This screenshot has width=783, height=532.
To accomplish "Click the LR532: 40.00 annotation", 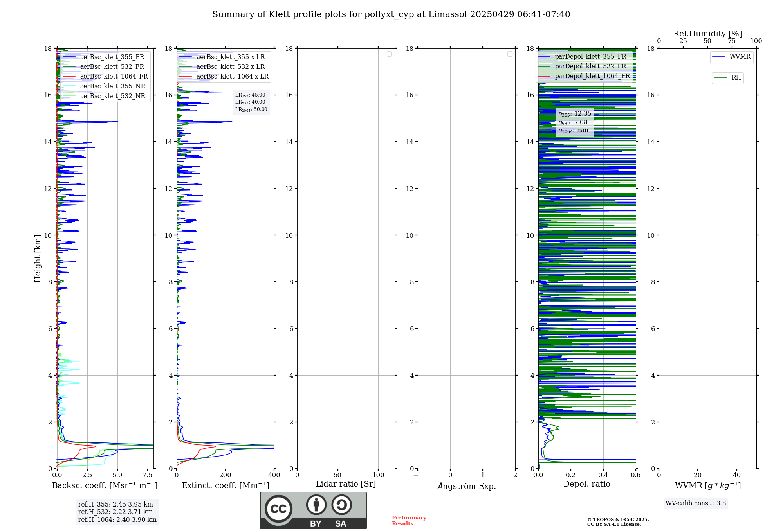I will [250, 102].
